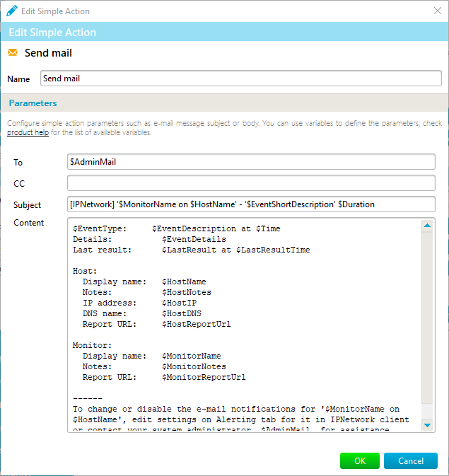The height and width of the screenshot is (476, 449).
Task: Click the 'DNS name:' $HostDNS line
Action: pos(142,313)
